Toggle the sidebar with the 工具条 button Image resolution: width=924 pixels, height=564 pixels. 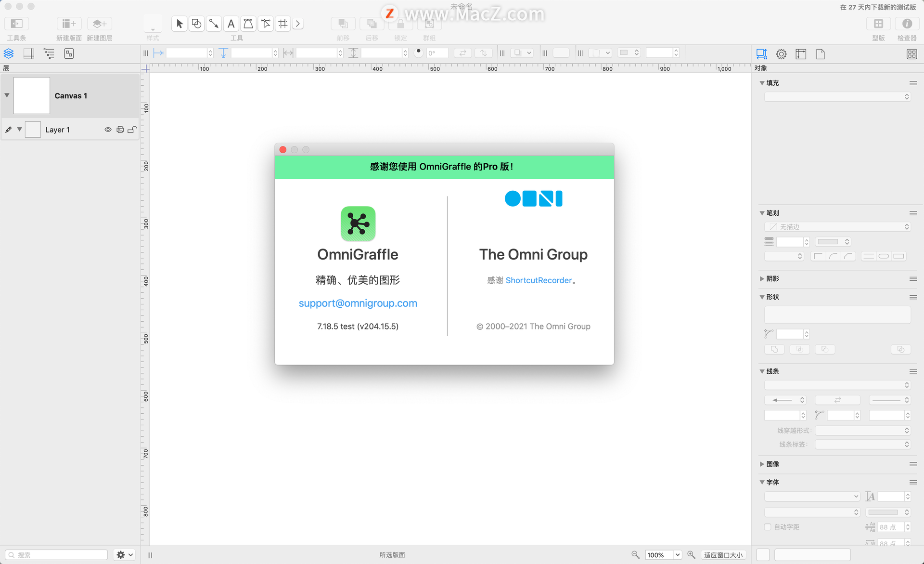click(x=16, y=24)
